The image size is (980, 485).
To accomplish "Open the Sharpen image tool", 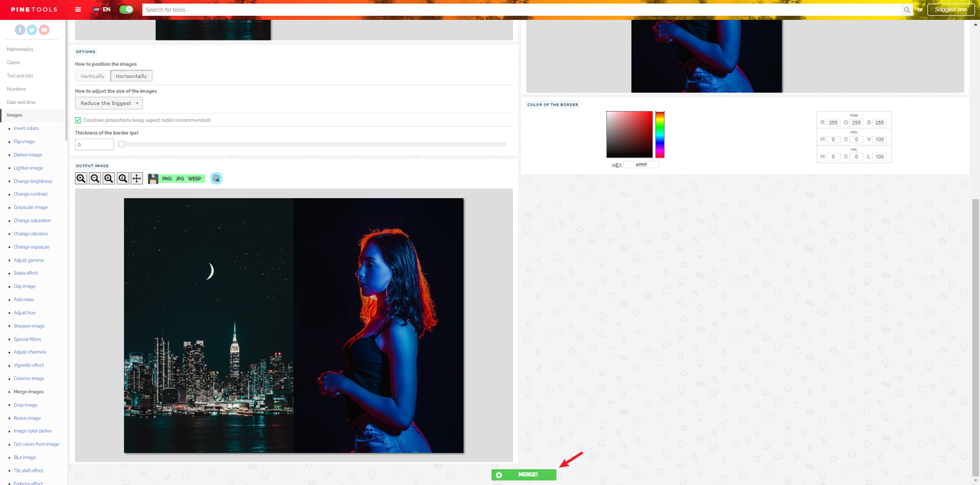I will coord(29,326).
